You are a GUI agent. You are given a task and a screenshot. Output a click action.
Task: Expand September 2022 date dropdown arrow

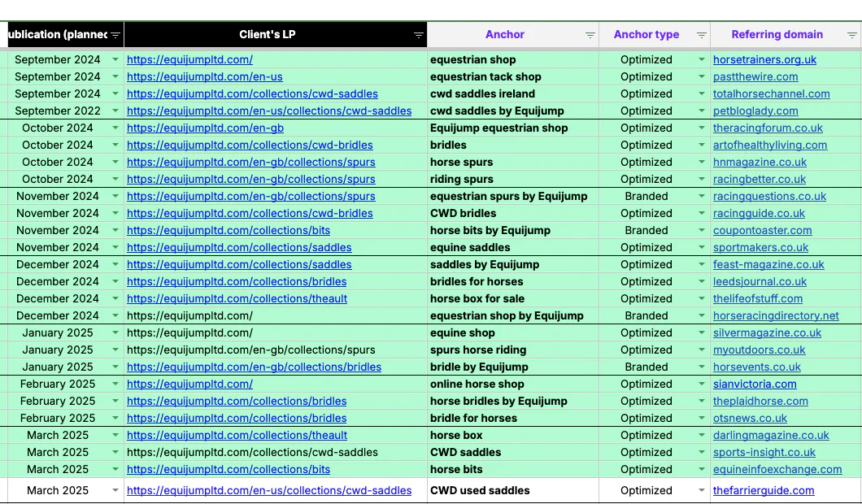(x=115, y=111)
